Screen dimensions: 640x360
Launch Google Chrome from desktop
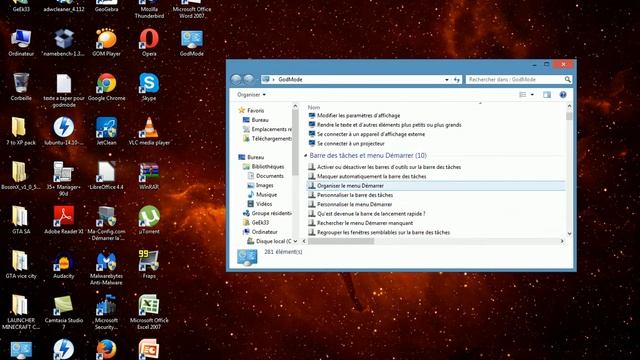tap(107, 87)
